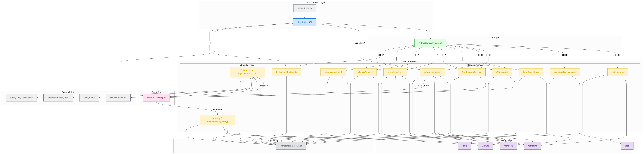
Task: Select the Notification Service node
Action: coord(471,72)
